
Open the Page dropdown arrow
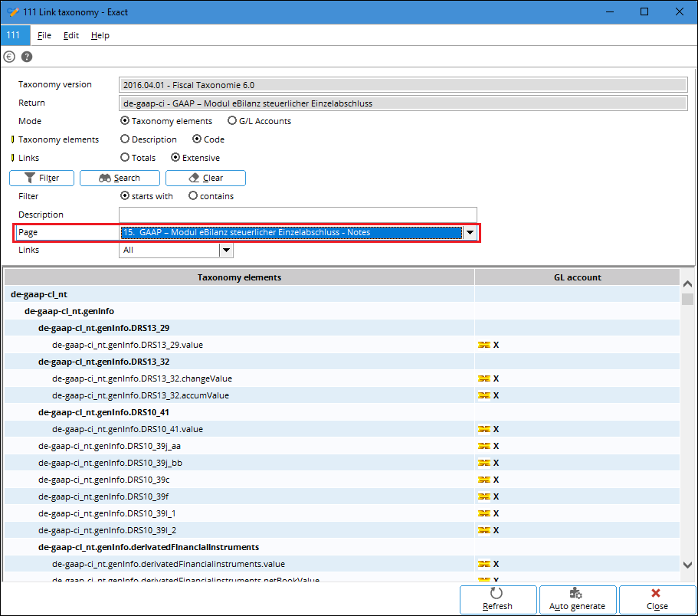click(x=470, y=232)
